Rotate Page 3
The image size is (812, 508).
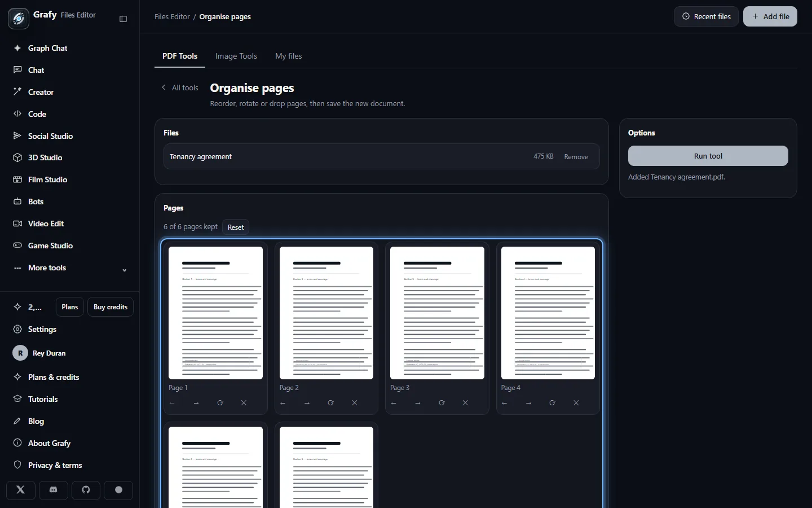[x=442, y=403]
